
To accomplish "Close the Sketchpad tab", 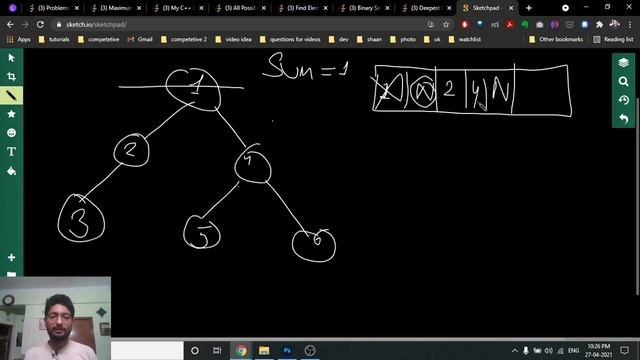I will (x=511, y=8).
